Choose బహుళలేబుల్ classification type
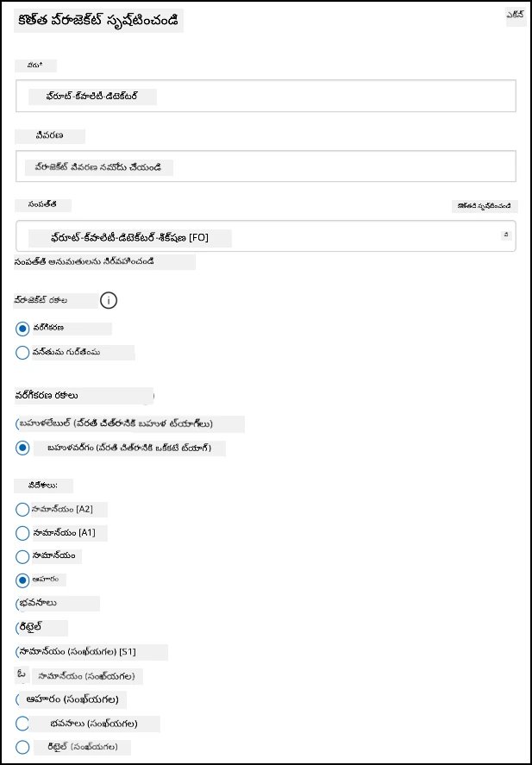The width and height of the screenshot is (532, 765). click(x=20, y=424)
